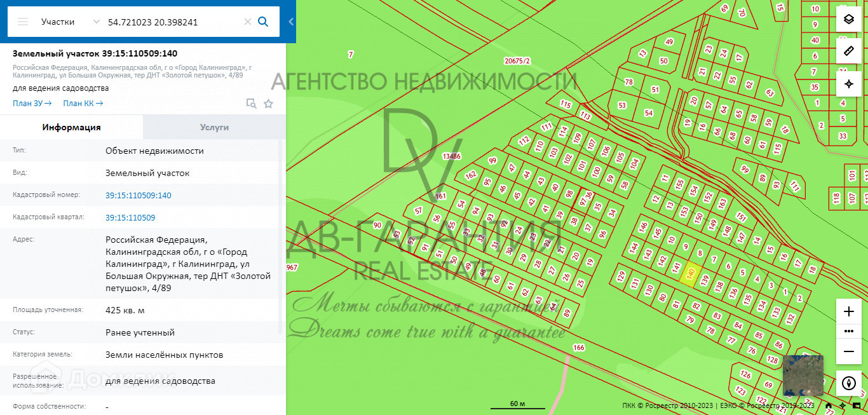Select the Информация tab
The image size is (868, 415).
pyautogui.click(x=71, y=127)
